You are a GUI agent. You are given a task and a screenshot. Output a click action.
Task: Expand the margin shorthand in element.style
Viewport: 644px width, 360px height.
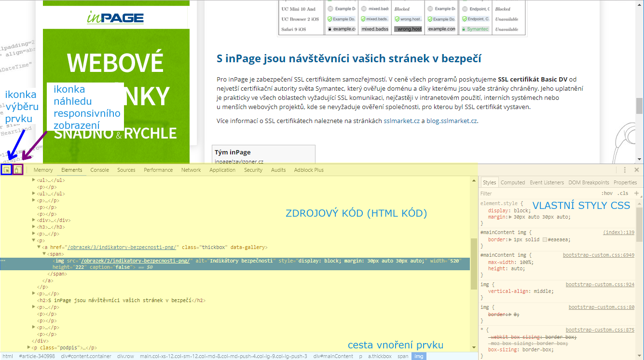point(511,217)
